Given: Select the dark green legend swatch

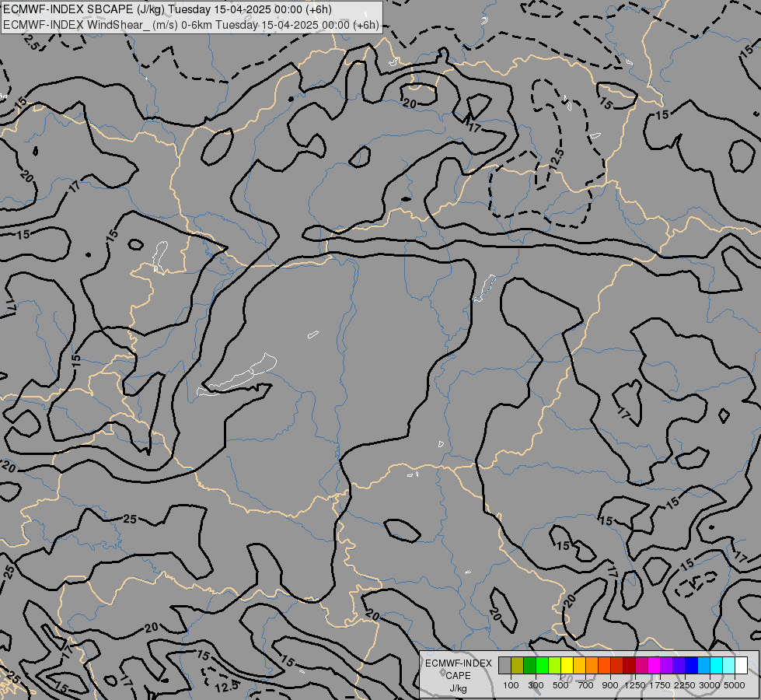Looking at the screenshot, I should coord(530,665).
